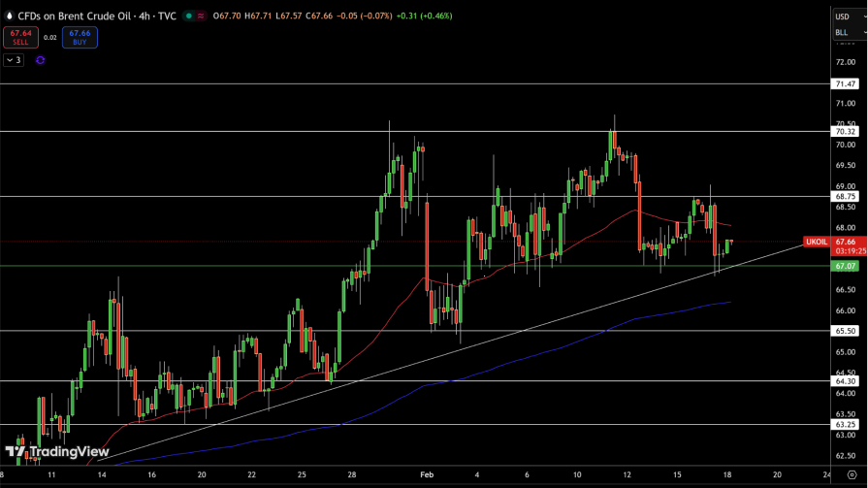
Task: Expand the collapsed indicators legend showing 3
Action: [x=14, y=60]
